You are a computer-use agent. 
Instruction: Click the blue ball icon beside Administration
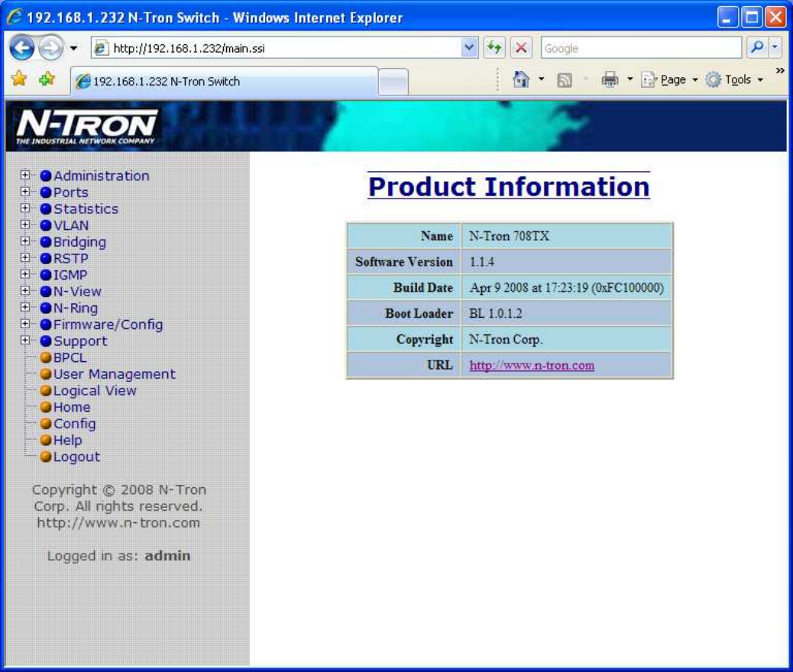coord(46,176)
